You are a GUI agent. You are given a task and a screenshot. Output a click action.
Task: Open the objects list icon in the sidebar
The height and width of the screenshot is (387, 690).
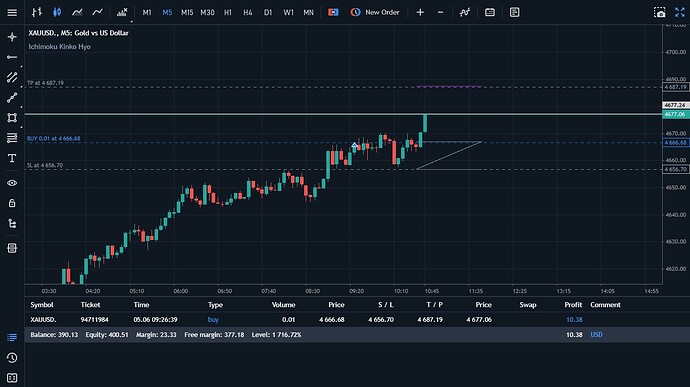(x=12, y=248)
